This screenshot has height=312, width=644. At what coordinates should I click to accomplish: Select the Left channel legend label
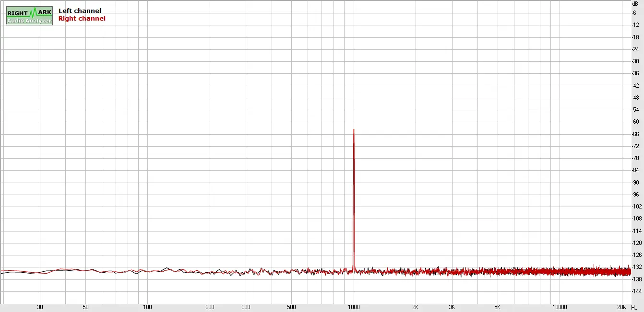click(80, 11)
